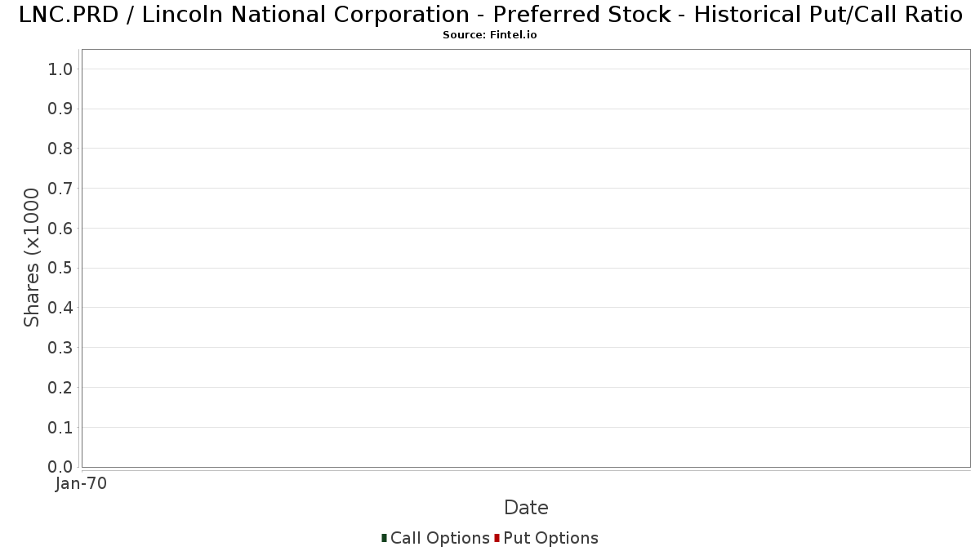Select the 0.5 y-axis tick label
Screen dimensions: 980x551
pos(61,269)
